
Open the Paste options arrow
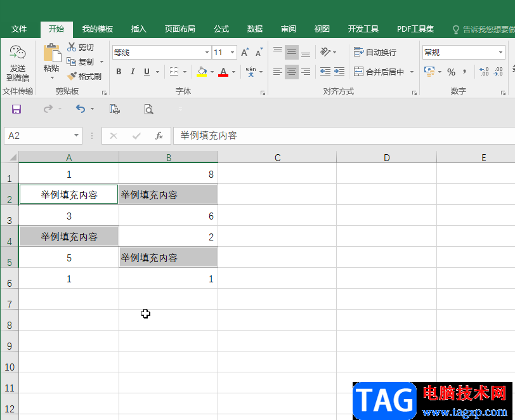tap(52, 78)
